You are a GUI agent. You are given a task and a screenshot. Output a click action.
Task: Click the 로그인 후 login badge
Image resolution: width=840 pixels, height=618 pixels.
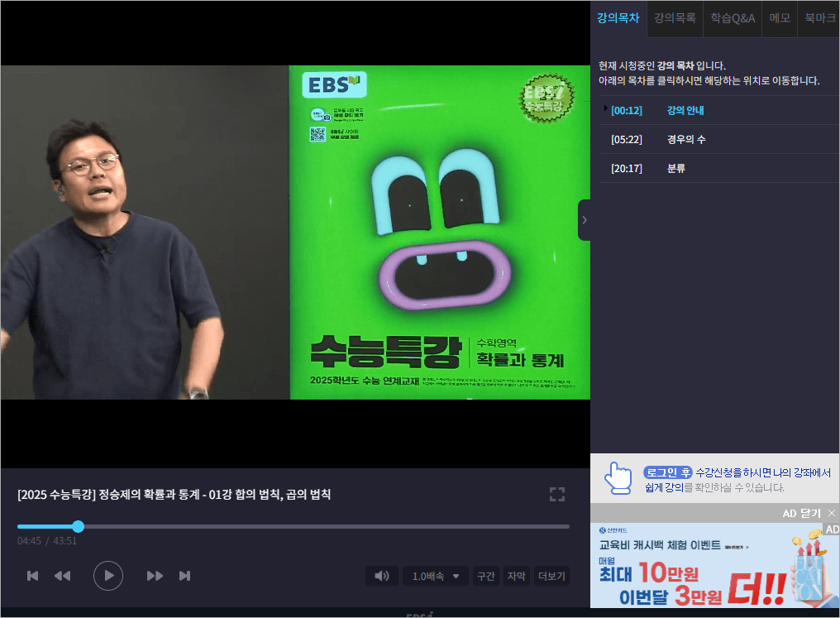[667, 472]
